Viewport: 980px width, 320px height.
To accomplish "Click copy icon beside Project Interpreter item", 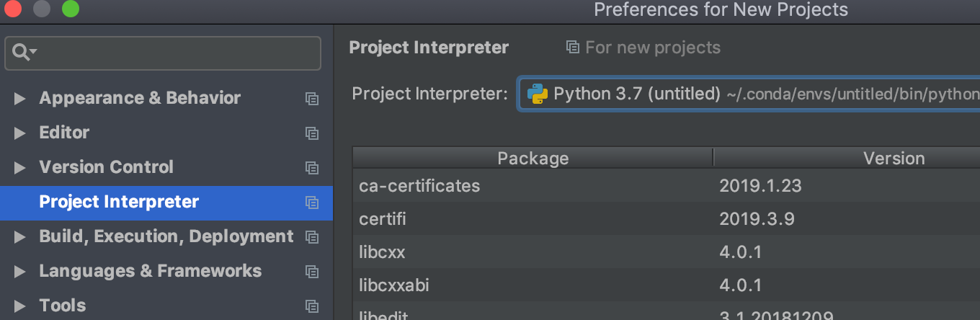I will click(x=312, y=203).
